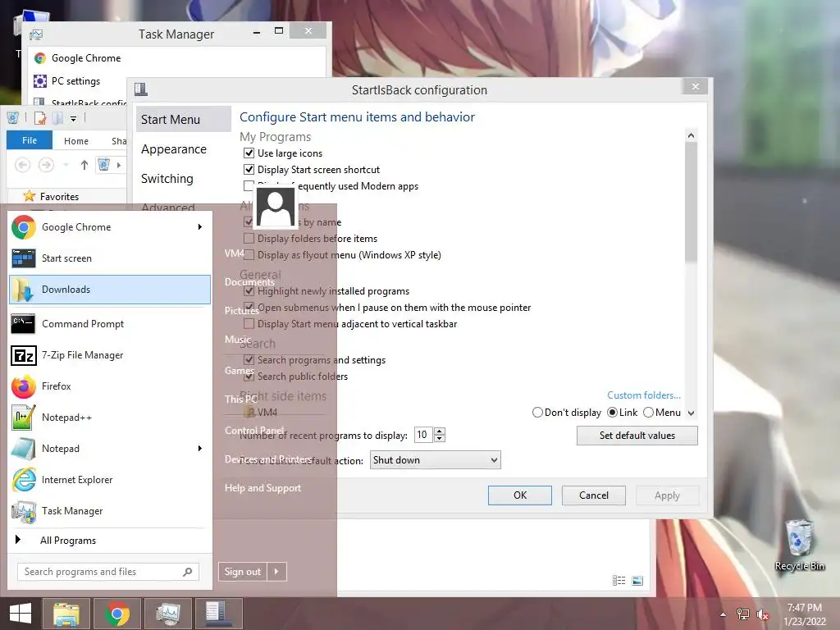This screenshot has height=630, width=840.
Task: Select the Link radio button
Action: click(612, 413)
